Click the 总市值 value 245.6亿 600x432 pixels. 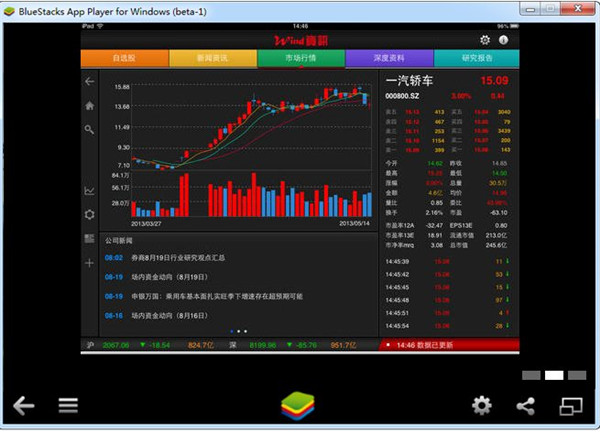pyautogui.click(x=496, y=245)
